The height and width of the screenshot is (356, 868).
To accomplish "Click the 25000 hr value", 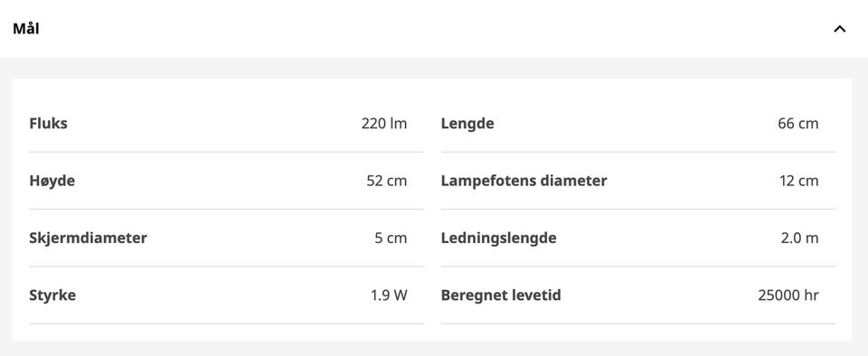I will [x=788, y=295].
